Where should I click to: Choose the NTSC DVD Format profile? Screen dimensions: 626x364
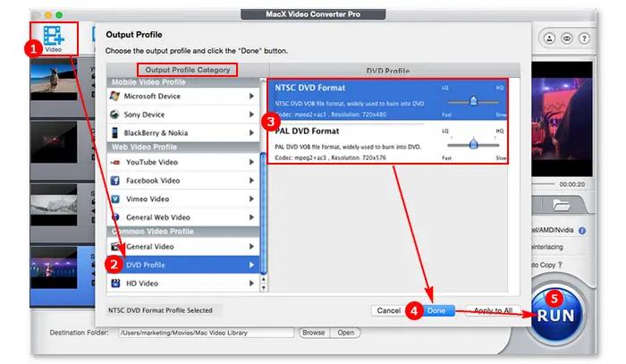coord(387,100)
